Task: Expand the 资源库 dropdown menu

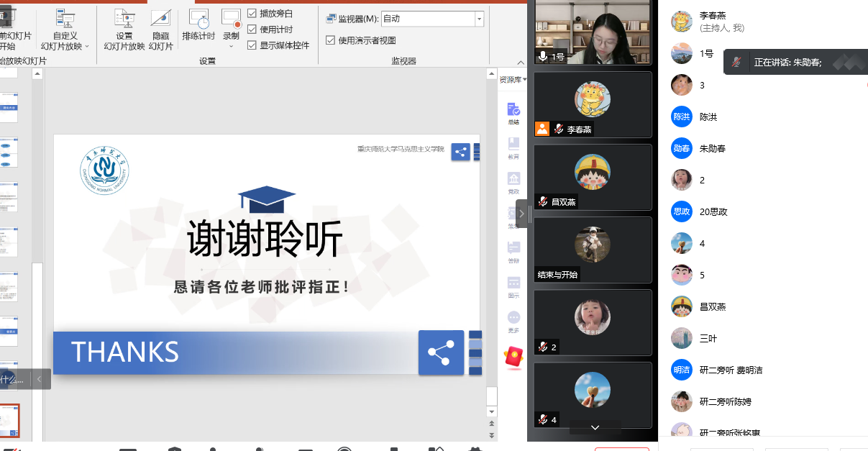Action: (x=513, y=79)
